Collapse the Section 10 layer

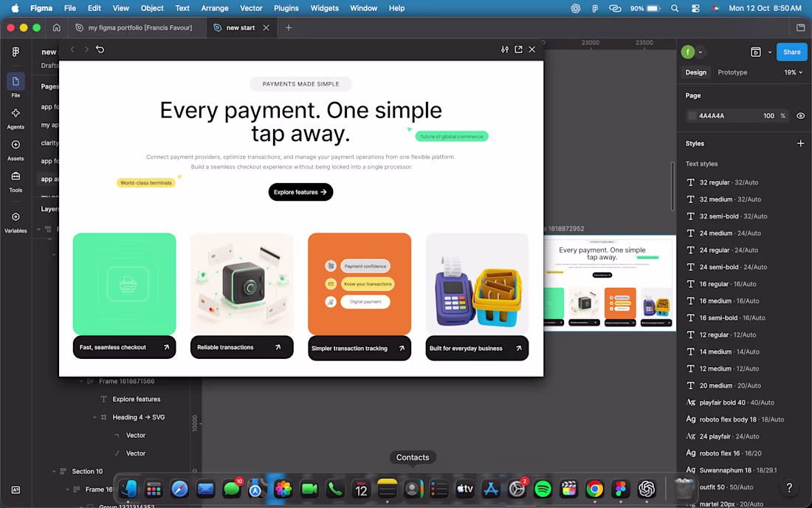[x=54, y=471]
